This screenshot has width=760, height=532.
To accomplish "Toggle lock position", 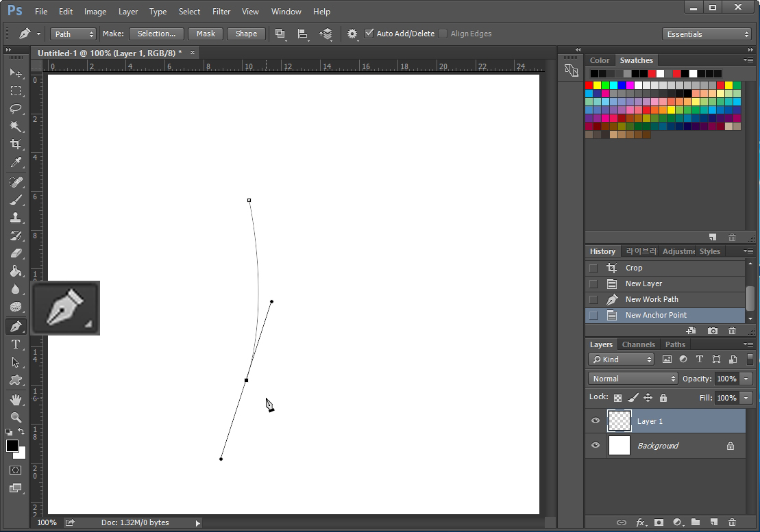I will (x=648, y=398).
